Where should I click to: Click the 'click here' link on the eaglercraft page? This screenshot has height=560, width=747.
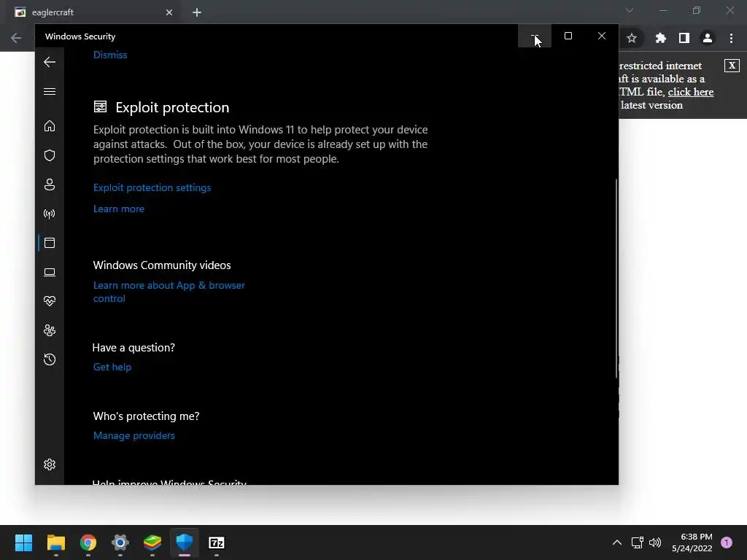691,92
